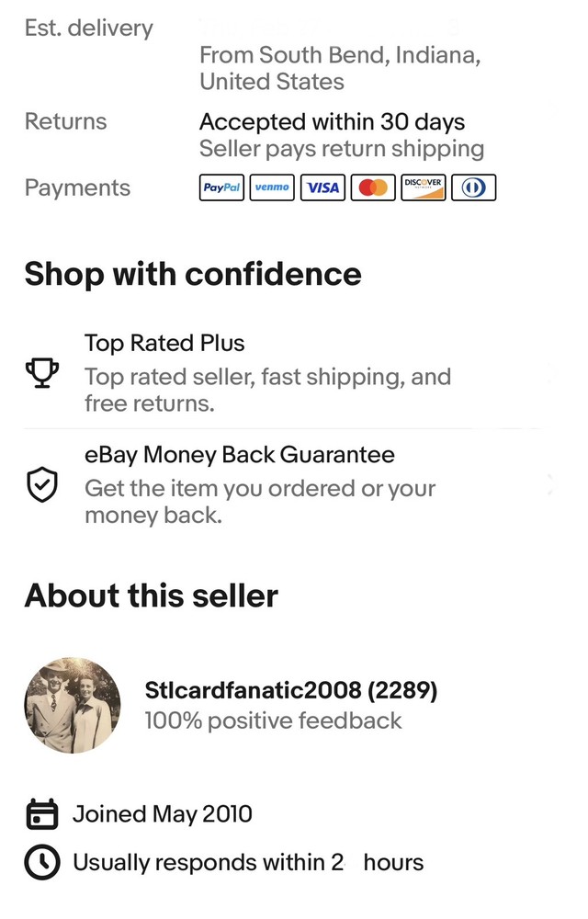Click the Visa card icon
Viewport: 588px width, 919px height.
[322, 187]
